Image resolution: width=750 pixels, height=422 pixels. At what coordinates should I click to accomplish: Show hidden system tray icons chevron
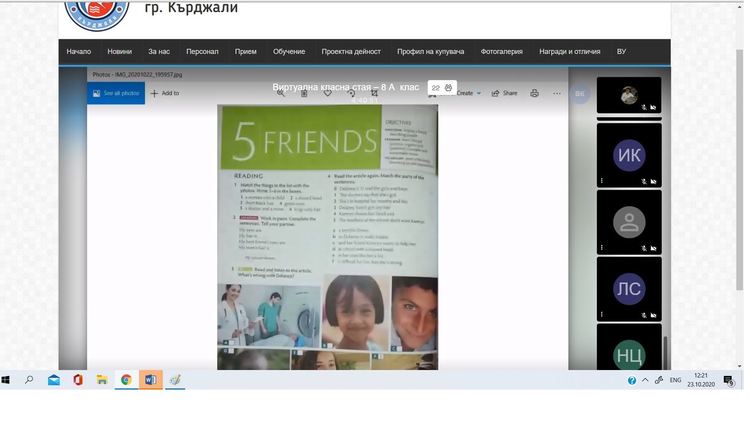[x=645, y=380]
